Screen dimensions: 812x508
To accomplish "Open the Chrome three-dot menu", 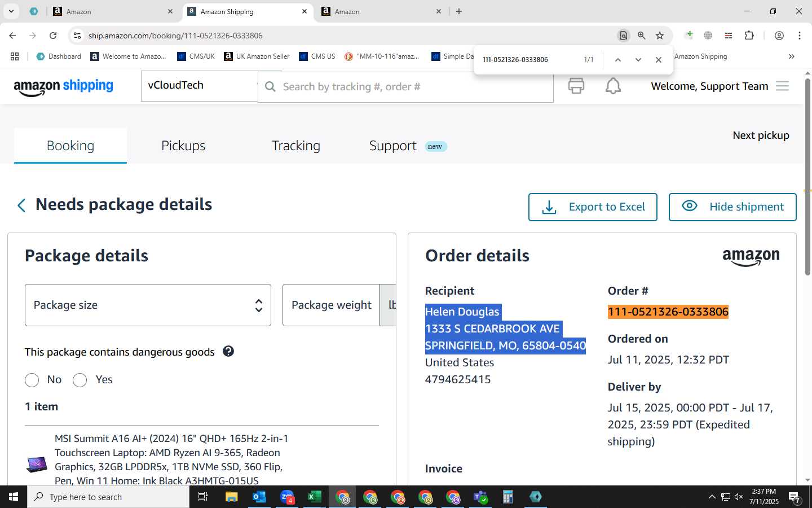I will 800,36.
